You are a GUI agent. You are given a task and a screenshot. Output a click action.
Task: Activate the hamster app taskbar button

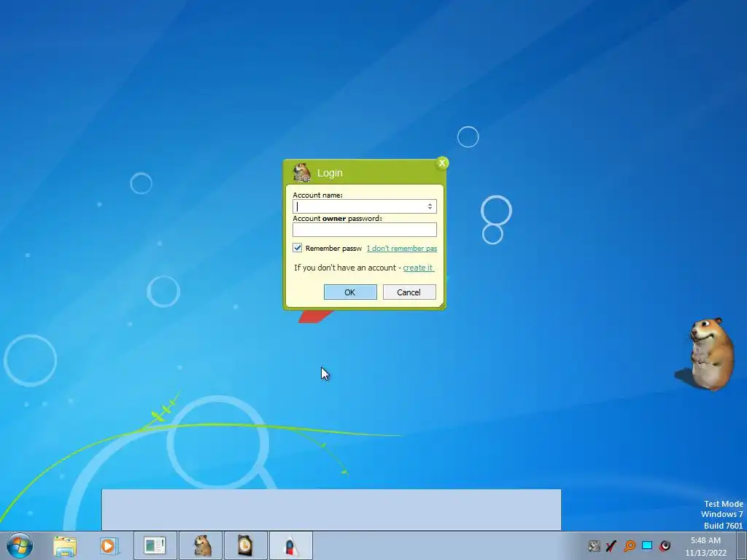tap(201, 545)
